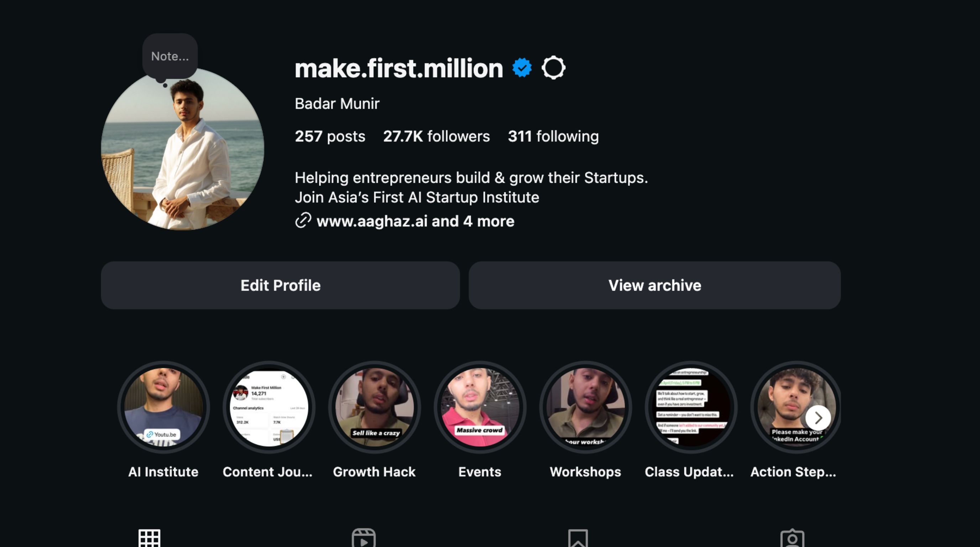The image size is (980, 547).
Task: Open the AI Institute highlight
Action: pos(163,407)
